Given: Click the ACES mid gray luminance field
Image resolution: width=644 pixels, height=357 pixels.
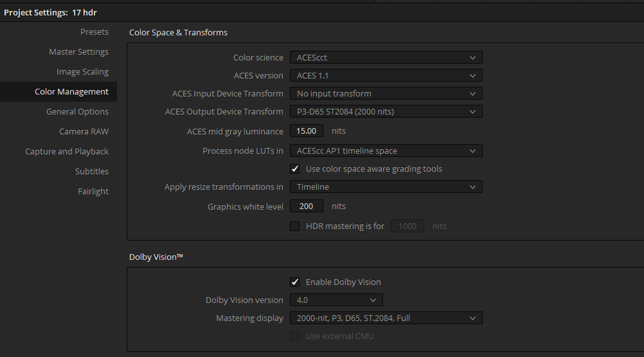Looking at the screenshot, I should click(x=306, y=131).
